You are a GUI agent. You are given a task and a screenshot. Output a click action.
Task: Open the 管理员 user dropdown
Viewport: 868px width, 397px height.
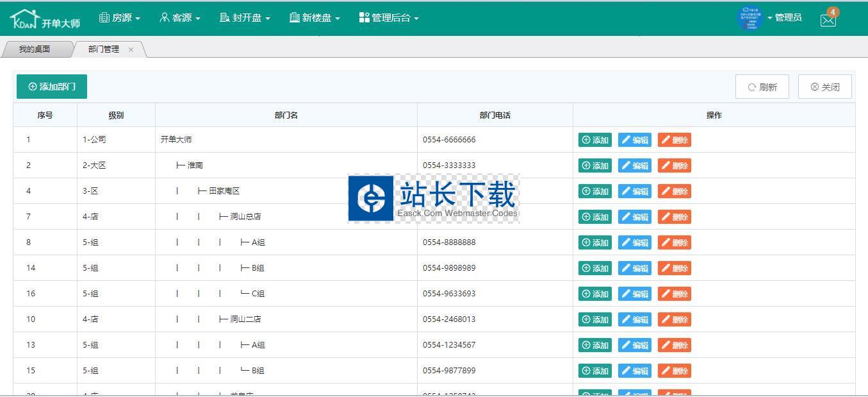pos(787,18)
